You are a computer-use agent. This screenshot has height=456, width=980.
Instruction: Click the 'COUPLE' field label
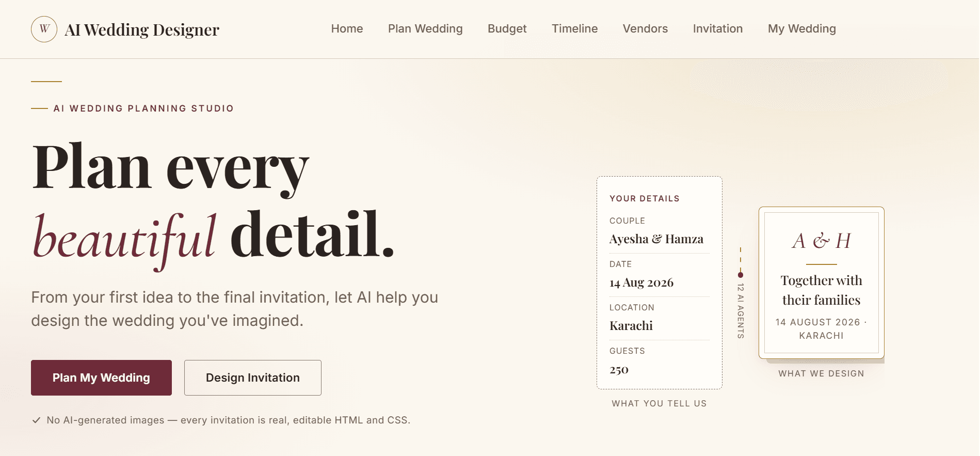[x=628, y=221]
